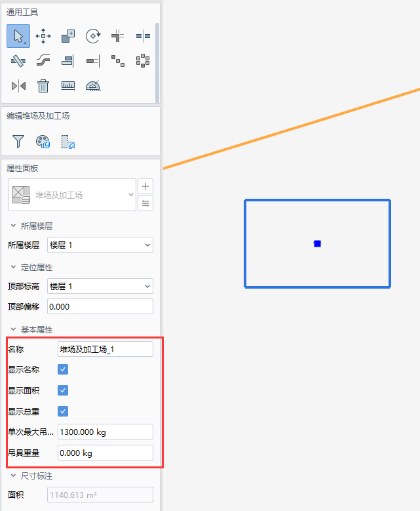This screenshot has height=511, width=420.
Task: Click the 堆场及加工场 type thumbnail icon
Action: tap(21, 195)
